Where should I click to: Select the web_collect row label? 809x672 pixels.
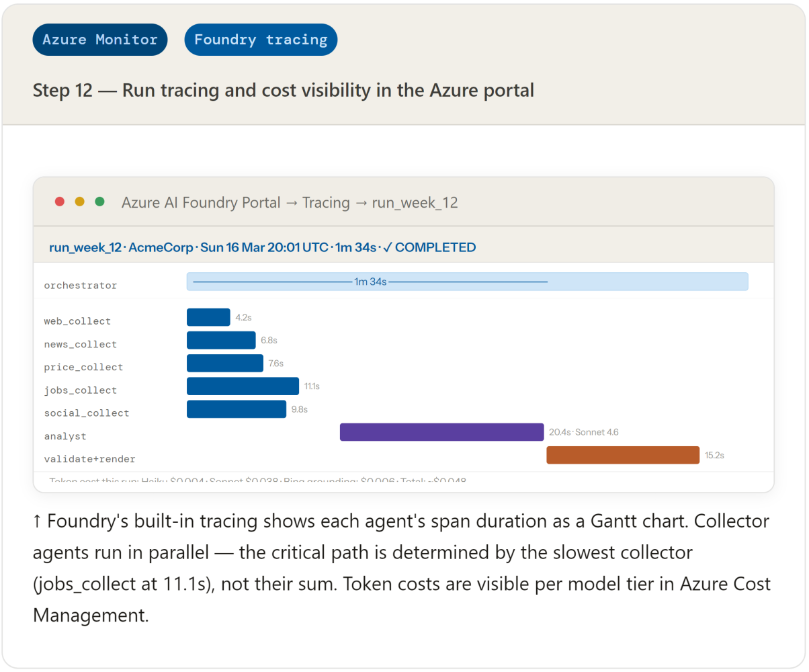(77, 321)
